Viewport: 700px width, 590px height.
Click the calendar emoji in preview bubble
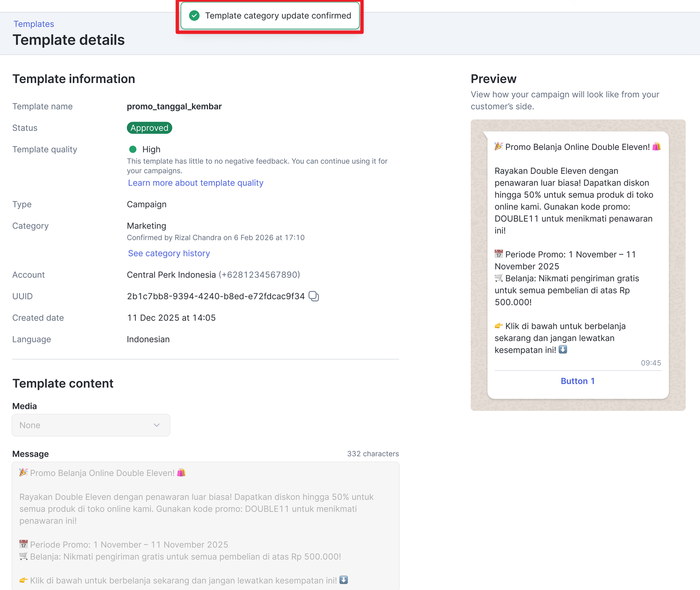click(499, 254)
